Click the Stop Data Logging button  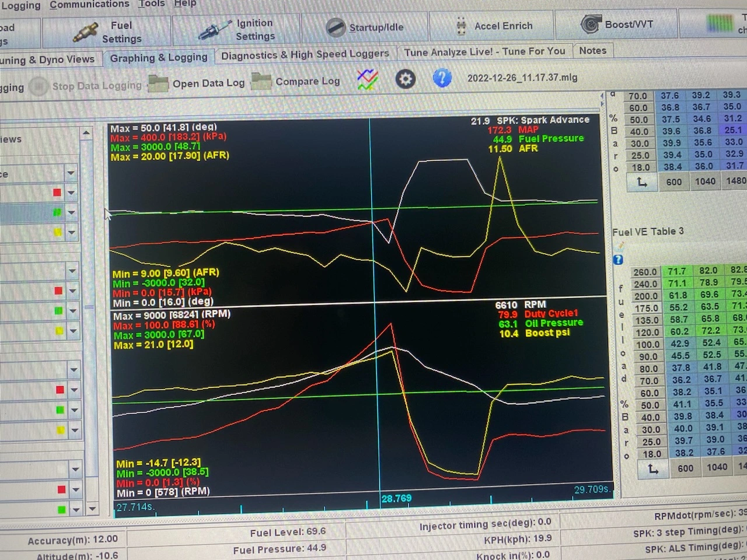[86, 86]
